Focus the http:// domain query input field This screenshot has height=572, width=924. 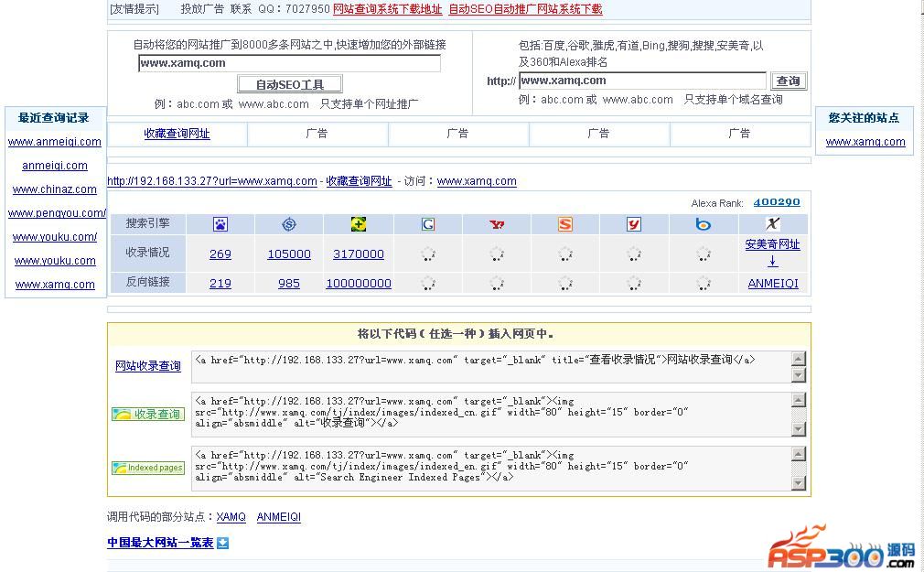[x=642, y=81]
